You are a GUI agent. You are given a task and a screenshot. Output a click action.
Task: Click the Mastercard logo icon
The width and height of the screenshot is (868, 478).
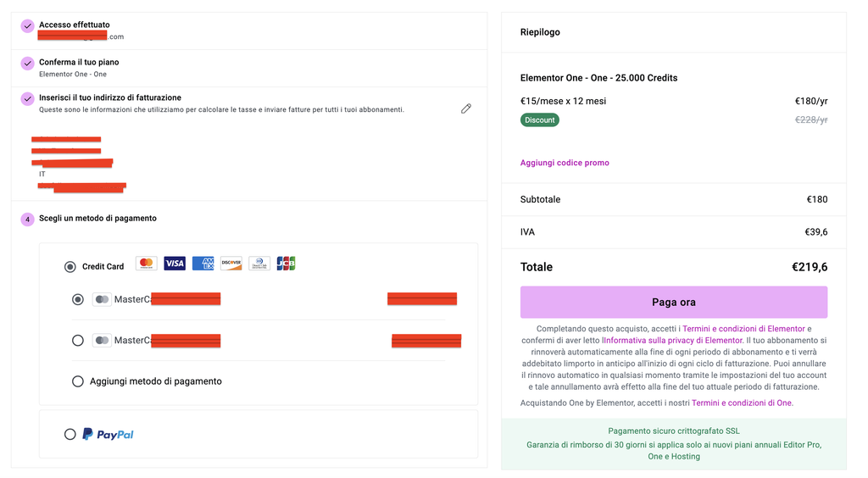point(146,264)
